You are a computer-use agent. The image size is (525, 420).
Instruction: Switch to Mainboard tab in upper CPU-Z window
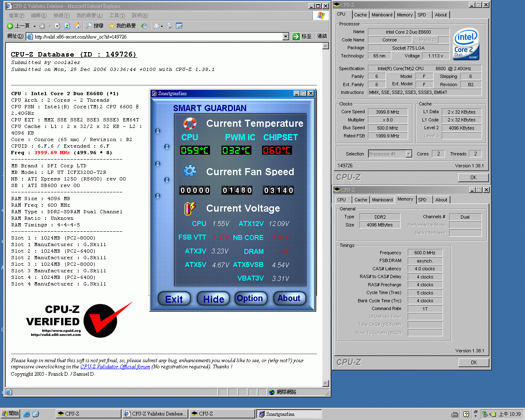click(x=382, y=15)
